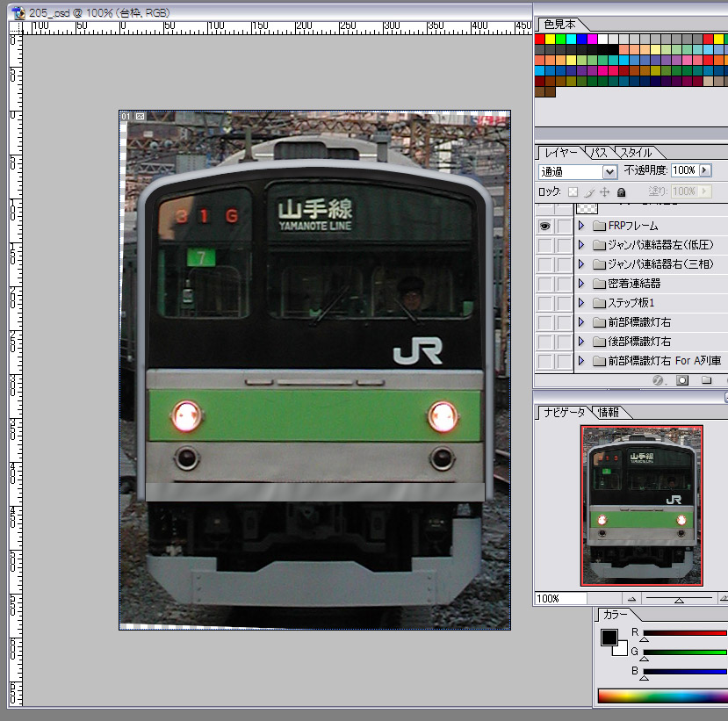Click the document icon in the title bar
728x721 pixels.
18,12
